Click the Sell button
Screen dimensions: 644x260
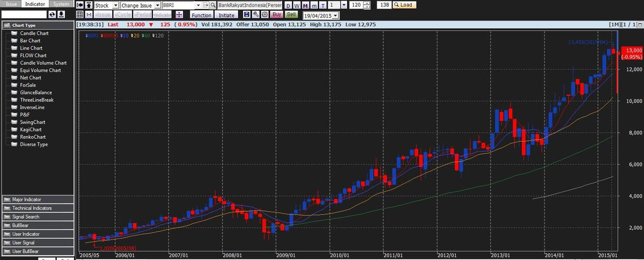291,15
